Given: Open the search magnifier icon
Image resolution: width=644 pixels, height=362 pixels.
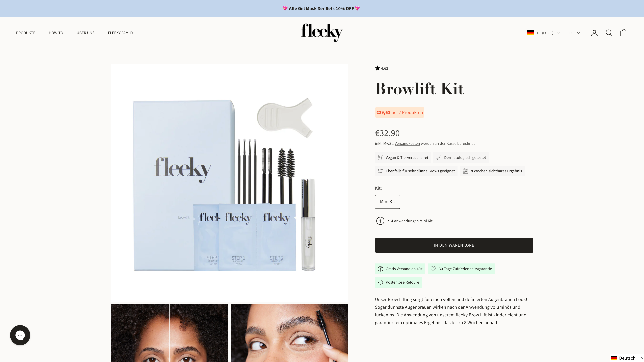Looking at the screenshot, I should (609, 33).
